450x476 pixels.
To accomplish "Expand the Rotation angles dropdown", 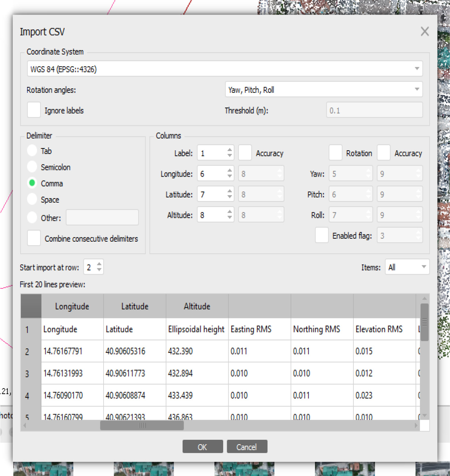I will (x=417, y=90).
